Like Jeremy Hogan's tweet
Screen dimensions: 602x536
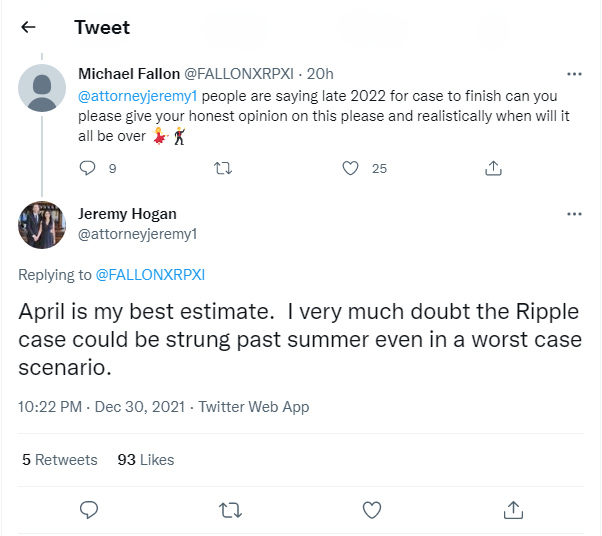(372, 510)
